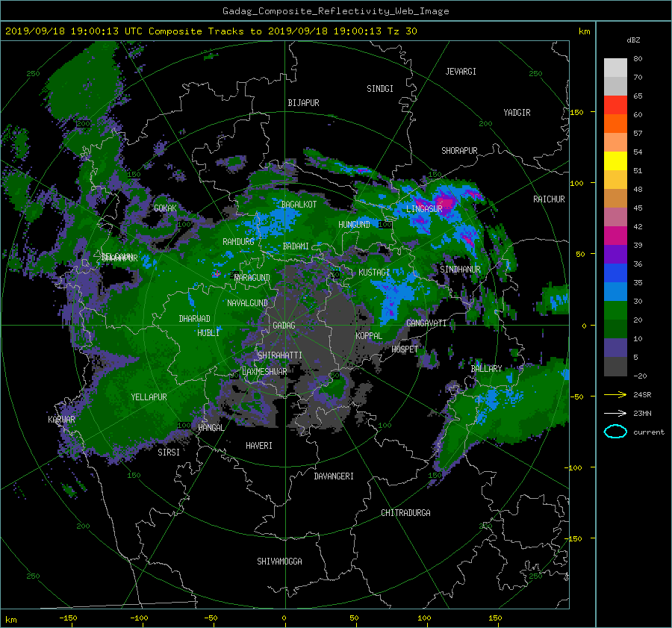Click the BAGALKOT city label
Screen dimensions: 672x628
(299, 205)
